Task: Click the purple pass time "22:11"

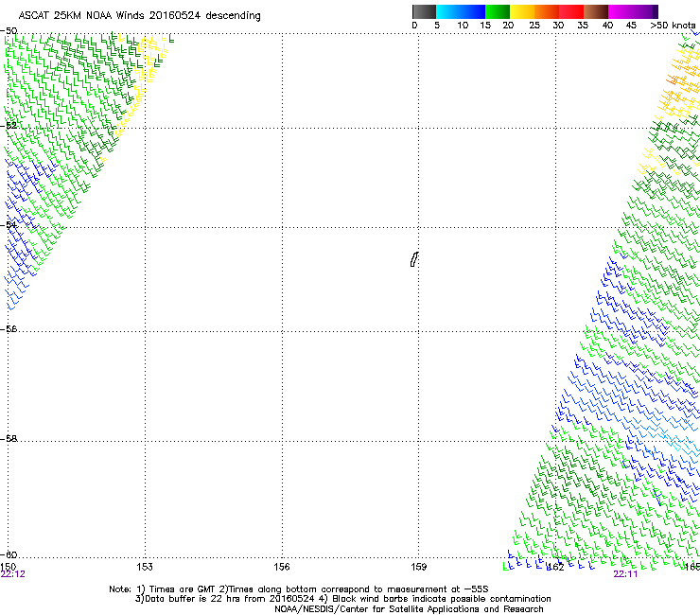Action: pyautogui.click(x=625, y=574)
